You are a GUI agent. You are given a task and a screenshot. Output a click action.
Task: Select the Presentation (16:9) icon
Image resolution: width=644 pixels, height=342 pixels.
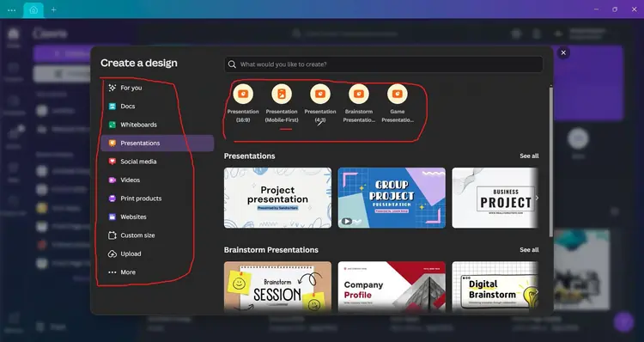point(243,94)
